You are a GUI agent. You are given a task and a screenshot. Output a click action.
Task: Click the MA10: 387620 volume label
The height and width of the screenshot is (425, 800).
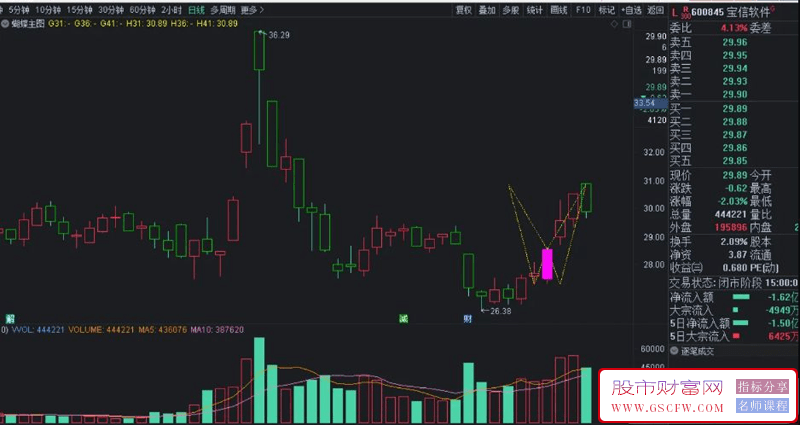pyautogui.click(x=217, y=330)
